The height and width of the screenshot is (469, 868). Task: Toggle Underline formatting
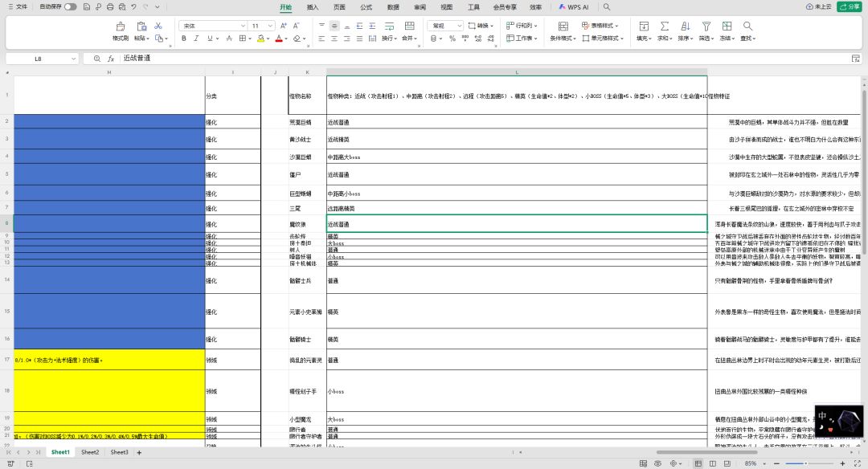210,39
